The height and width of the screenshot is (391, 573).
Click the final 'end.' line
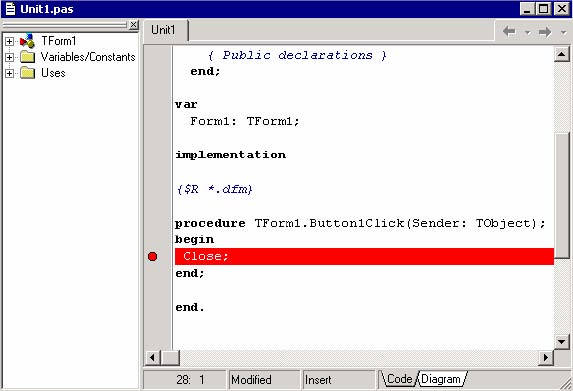click(190, 307)
